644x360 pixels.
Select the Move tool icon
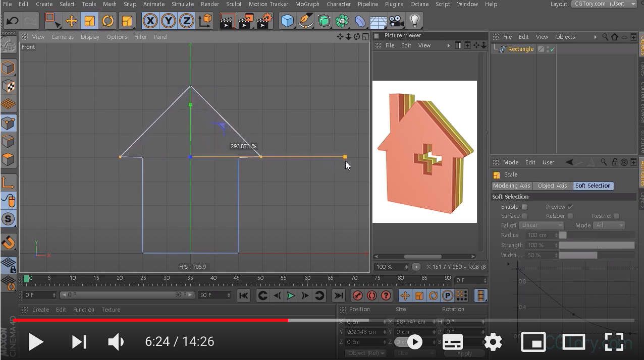[71, 21]
